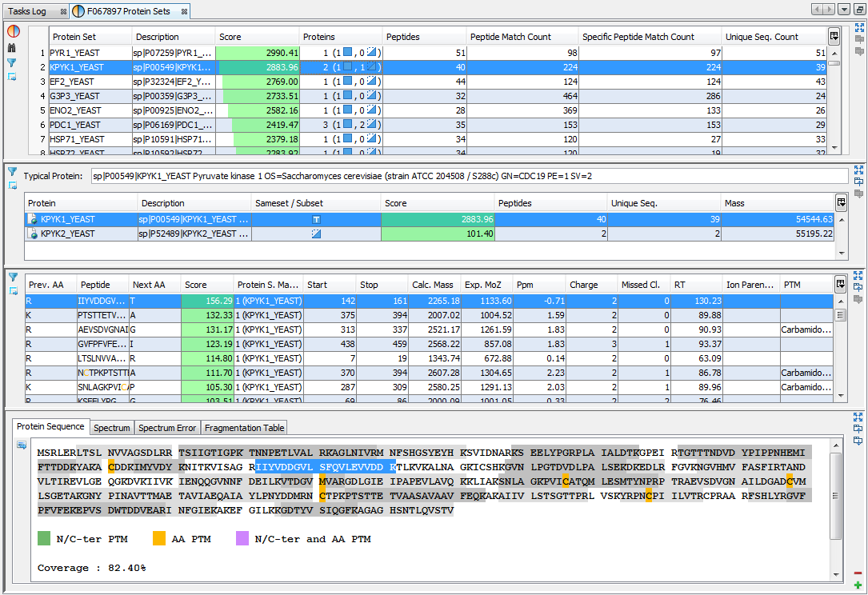Viewport: 868px width, 595px height.
Task: Switch to the Tasks Log tab
Action: (x=27, y=11)
